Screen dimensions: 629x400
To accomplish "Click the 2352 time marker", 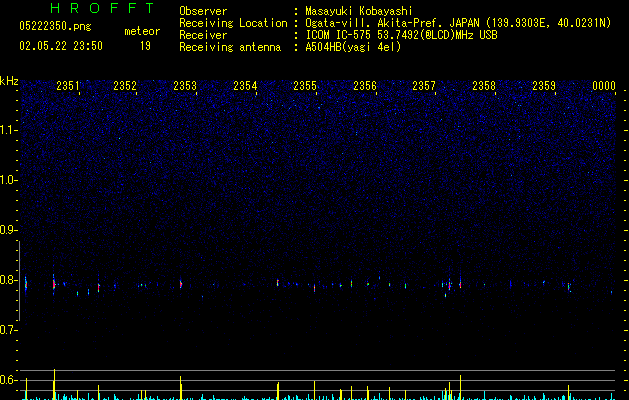I will click(x=125, y=86).
